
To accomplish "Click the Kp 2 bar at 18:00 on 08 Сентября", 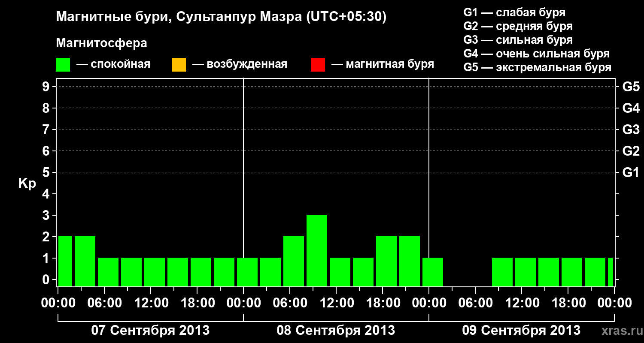I will tap(386, 261).
